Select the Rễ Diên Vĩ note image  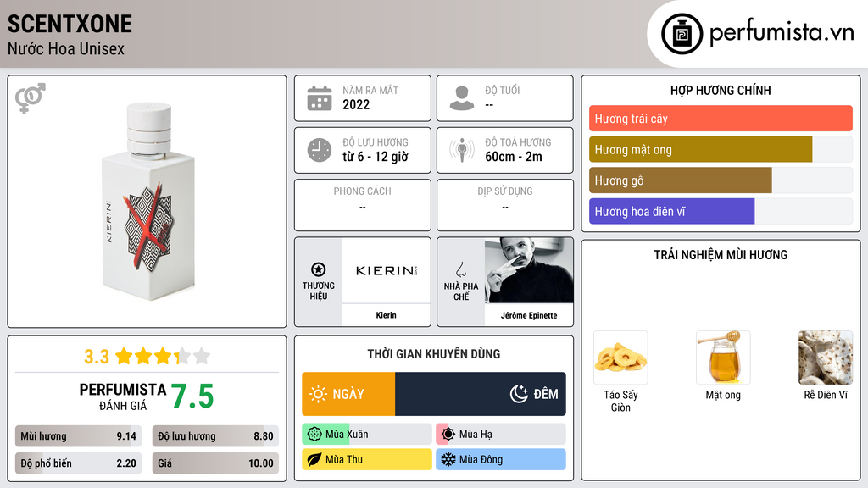(826, 358)
